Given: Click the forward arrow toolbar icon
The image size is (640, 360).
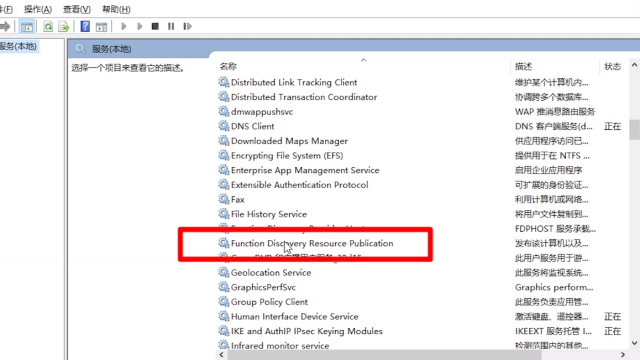Looking at the screenshot, I should (x=4, y=27).
